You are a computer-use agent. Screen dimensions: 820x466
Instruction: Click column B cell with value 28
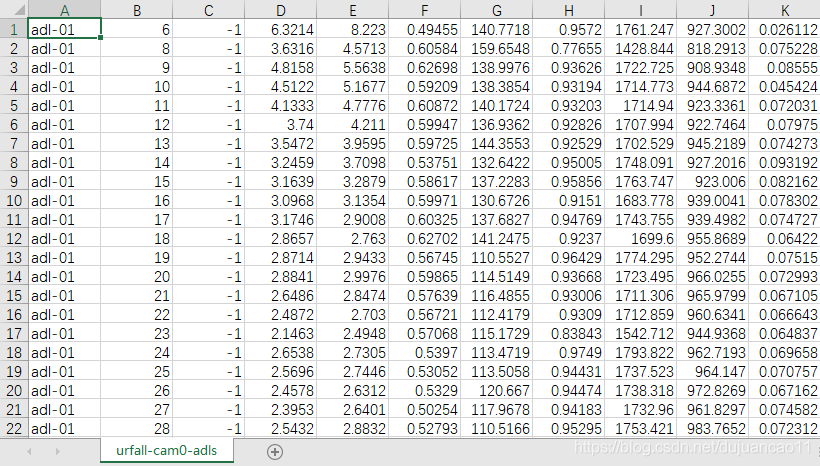136,429
